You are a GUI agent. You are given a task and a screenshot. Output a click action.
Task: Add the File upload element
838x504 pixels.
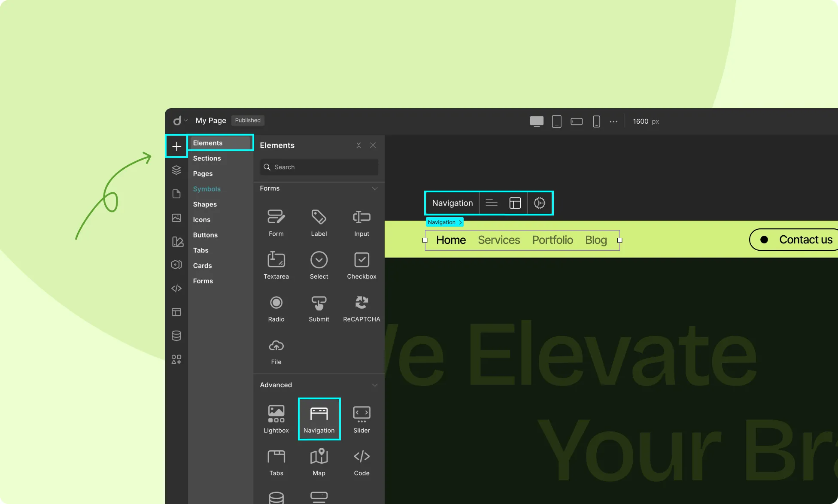coord(276,351)
